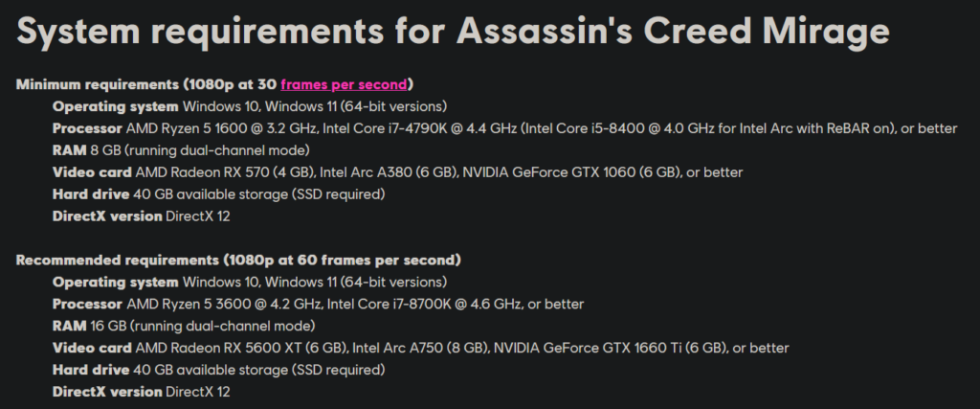Click the Minimum requirements section title
Screen dimensions: 980x409
click(214, 84)
